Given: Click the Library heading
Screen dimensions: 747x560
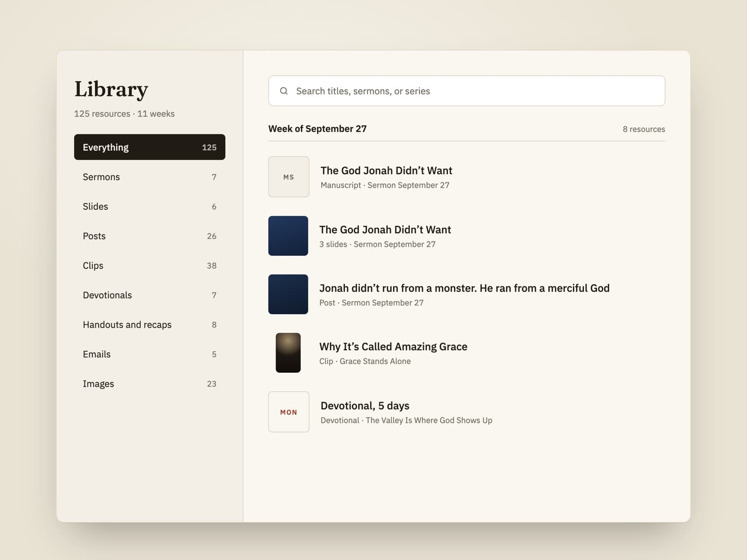Looking at the screenshot, I should (111, 90).
